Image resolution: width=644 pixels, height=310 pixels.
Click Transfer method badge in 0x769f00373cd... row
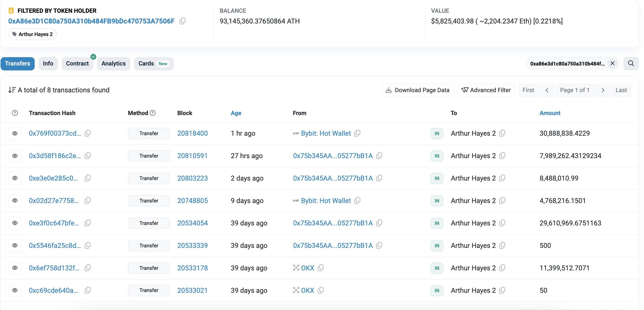point(149,133)
